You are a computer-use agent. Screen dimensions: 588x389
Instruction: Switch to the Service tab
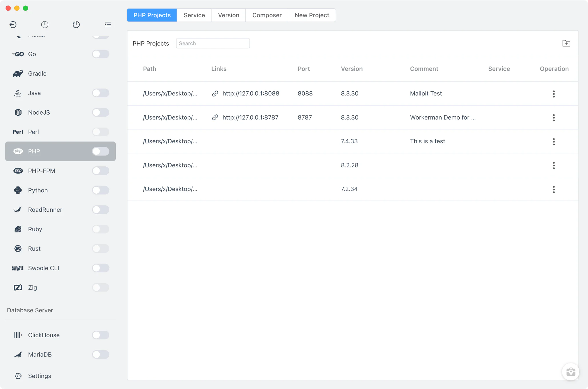pos(194,15)
